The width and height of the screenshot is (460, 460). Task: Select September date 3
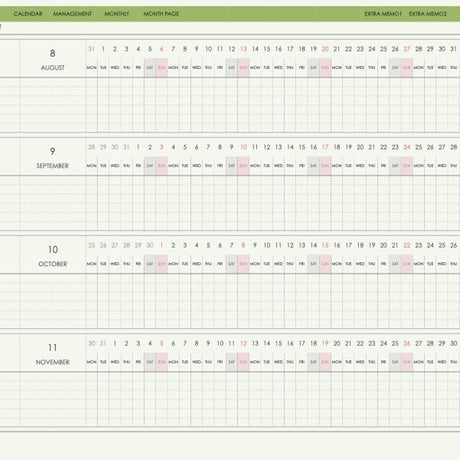[x=162, y=147]
